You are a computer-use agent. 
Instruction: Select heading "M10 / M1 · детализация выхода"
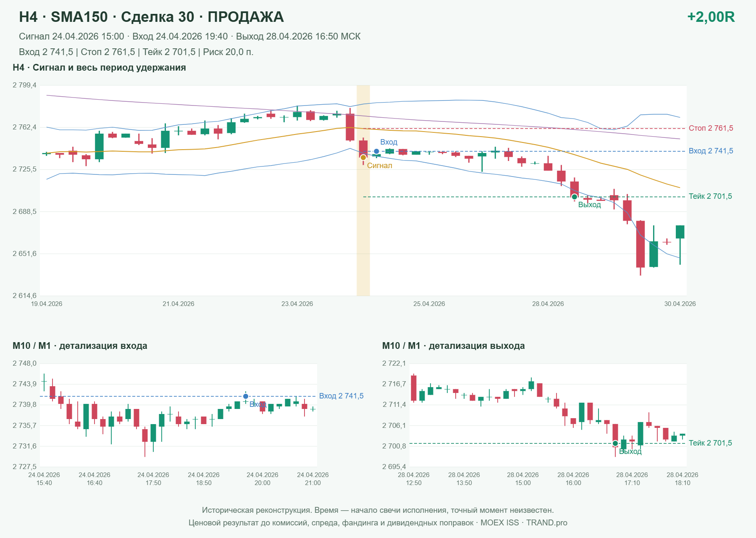pyautogui.click(x=453, y=346)
